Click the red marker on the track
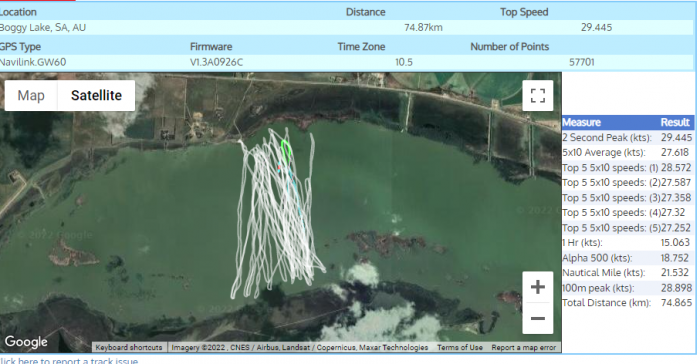This screenshot has width=700, height=364. 279,168
